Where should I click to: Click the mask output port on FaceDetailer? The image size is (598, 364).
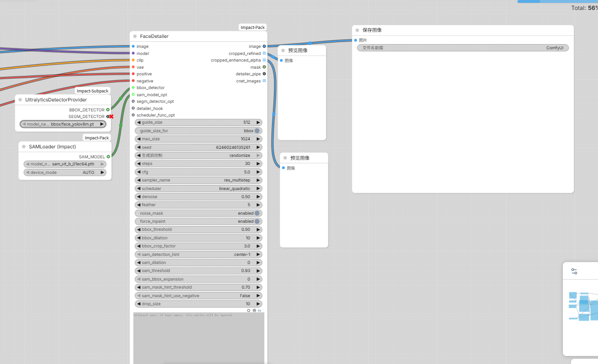[x=264, y=67]
